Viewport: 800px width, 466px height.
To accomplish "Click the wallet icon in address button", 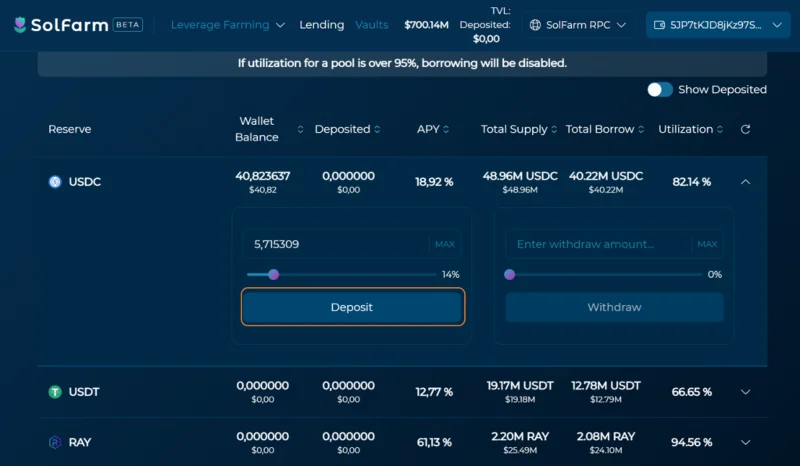I will [659, 25].
